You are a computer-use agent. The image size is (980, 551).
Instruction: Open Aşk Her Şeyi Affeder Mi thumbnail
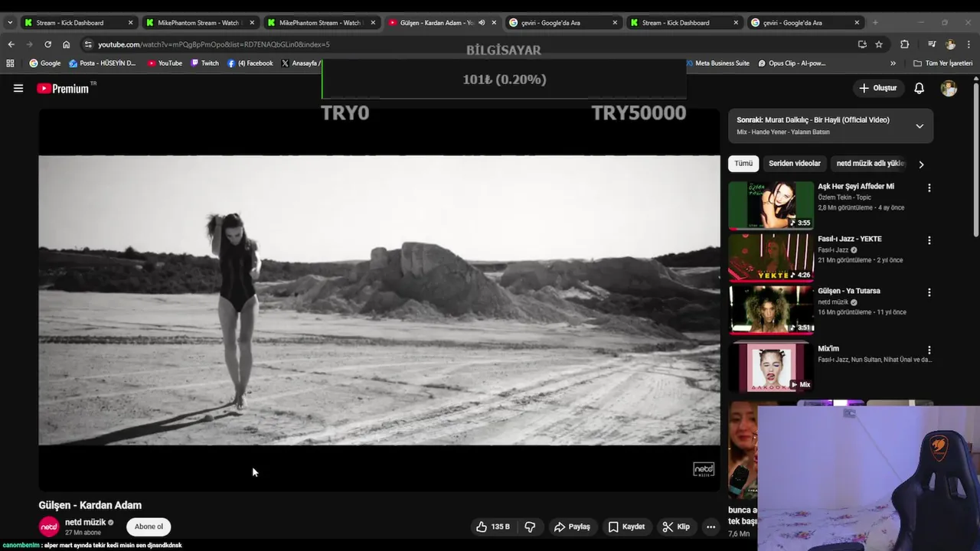pos(771,205)
